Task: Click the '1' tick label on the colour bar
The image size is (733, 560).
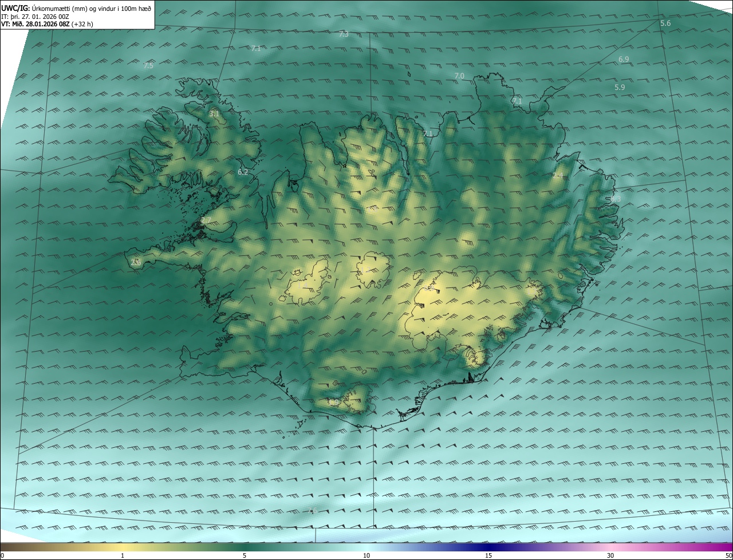Action: point(123,555)
